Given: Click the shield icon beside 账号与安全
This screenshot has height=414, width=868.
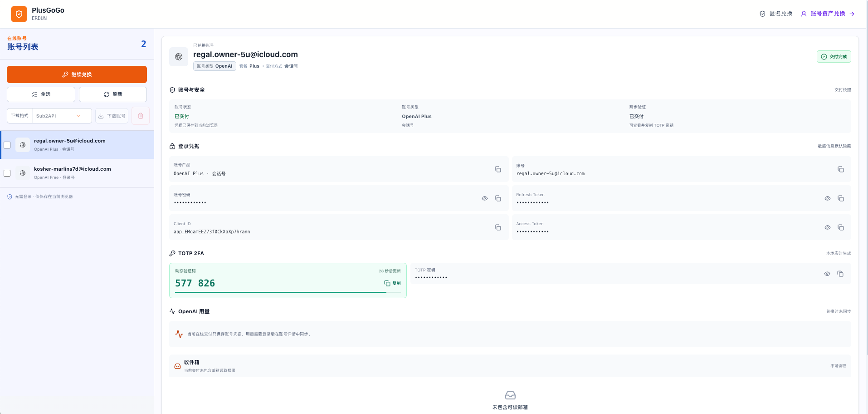Looking at the screenshot, I should (x=172, y=90).
